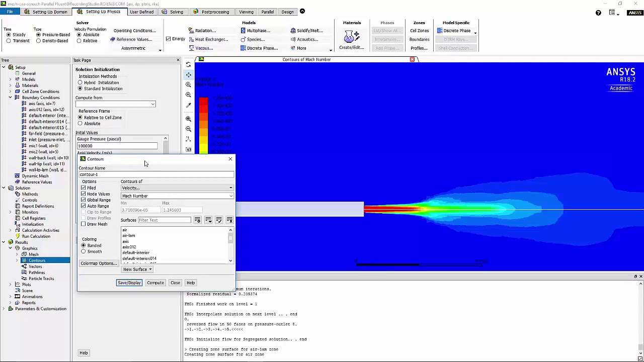Toggle the Node Values checkbox
The width and height of the screenshot is (644, 362).
click(x=84, y=194)
